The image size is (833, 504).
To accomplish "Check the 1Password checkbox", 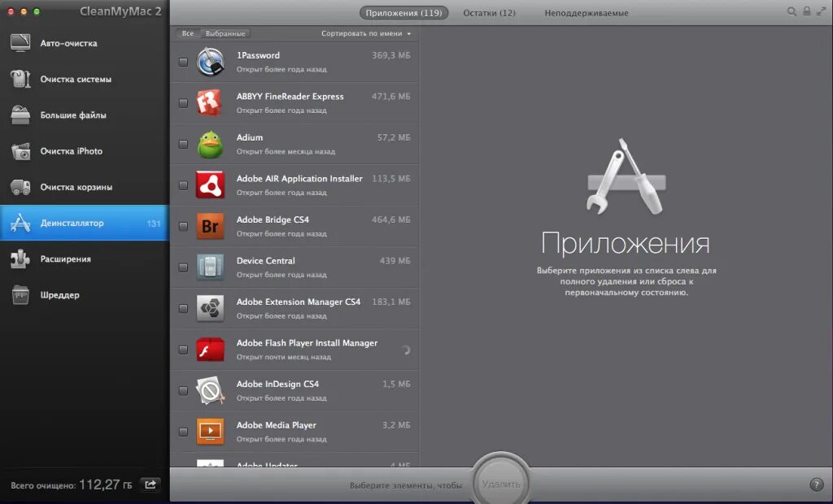I will (183, 62).
